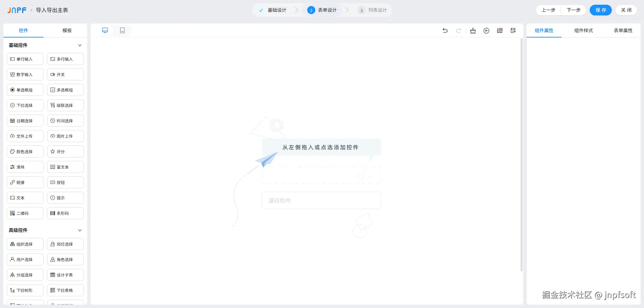Add the 富文本 editor control
The width and height of the screenshot is (644, 308).
65,167
